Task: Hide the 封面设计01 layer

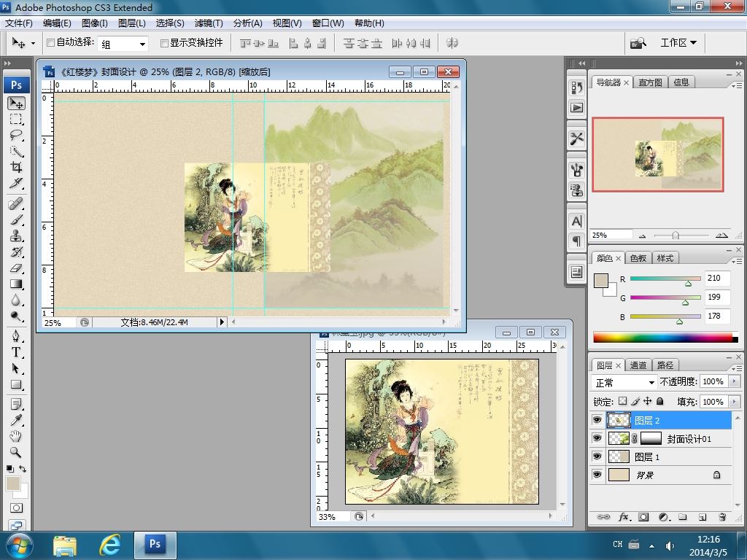Action: point(597,438)
